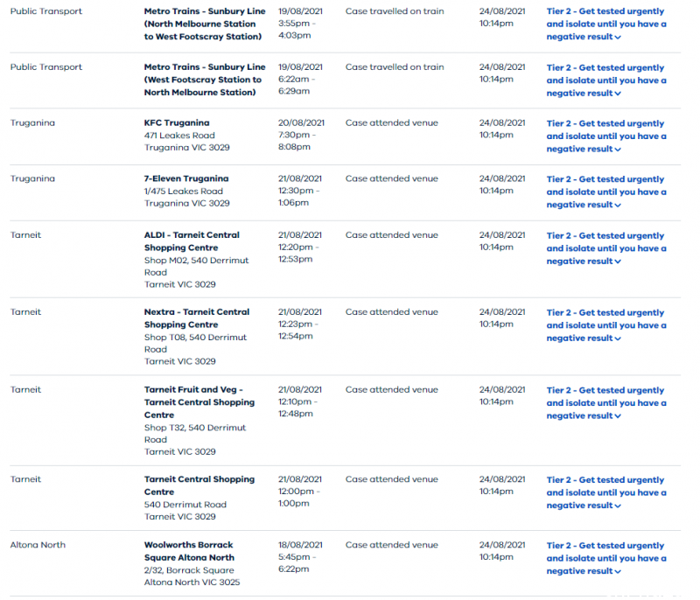Expand Tier 2 advice for Tarneit Fruit and Veg
The image size is (700, 600).
click(x=606, y=403)
